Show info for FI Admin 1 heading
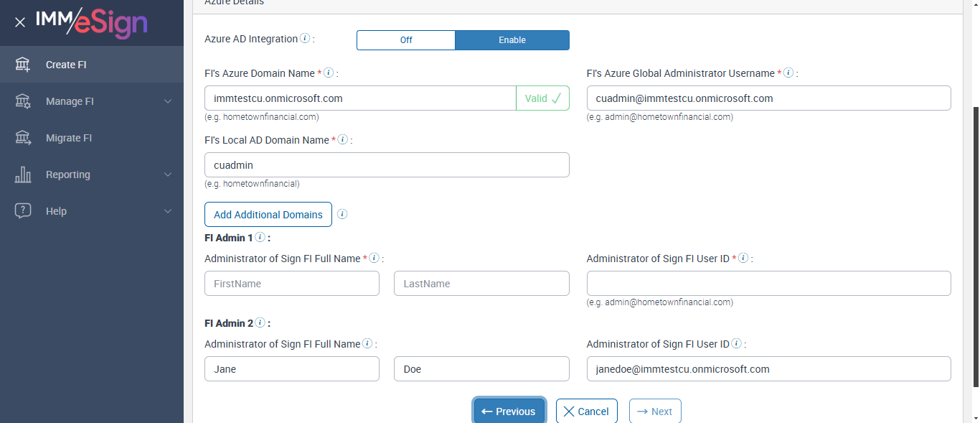This screenshot has width=980, height=423. (260, 237)
